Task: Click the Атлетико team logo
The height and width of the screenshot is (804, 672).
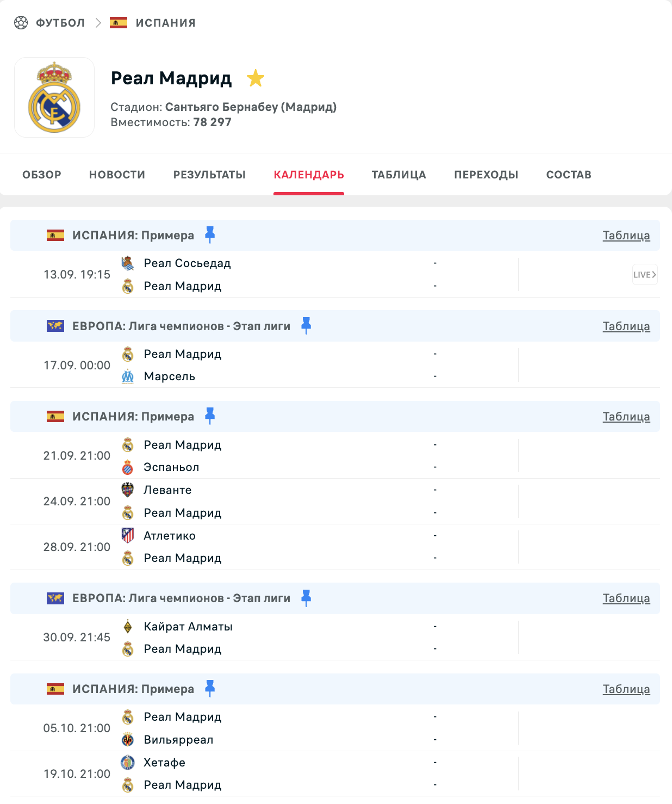Action: (128, 536)
